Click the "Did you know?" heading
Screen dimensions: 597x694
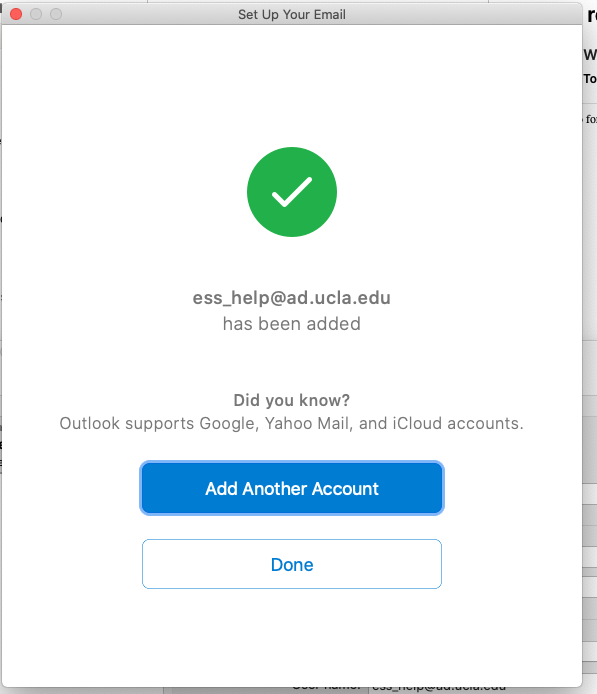[292, 400]
